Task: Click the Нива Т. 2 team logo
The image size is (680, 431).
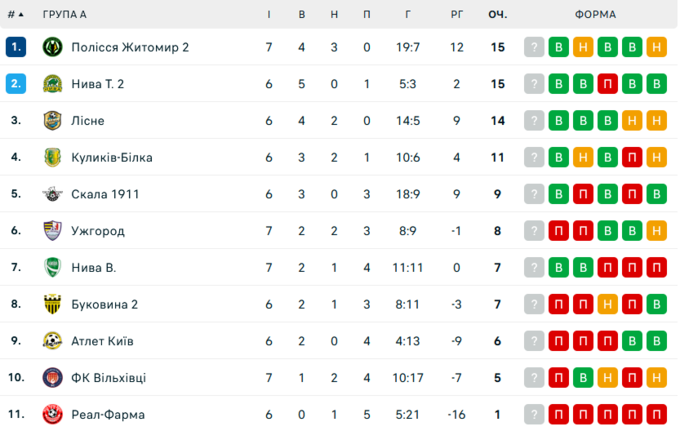Action: pos(52,84)
